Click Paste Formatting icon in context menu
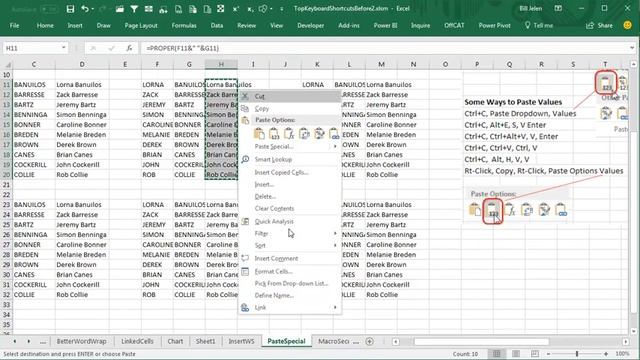640x360 pixels. pyautogui.click(x=319, y=133)
